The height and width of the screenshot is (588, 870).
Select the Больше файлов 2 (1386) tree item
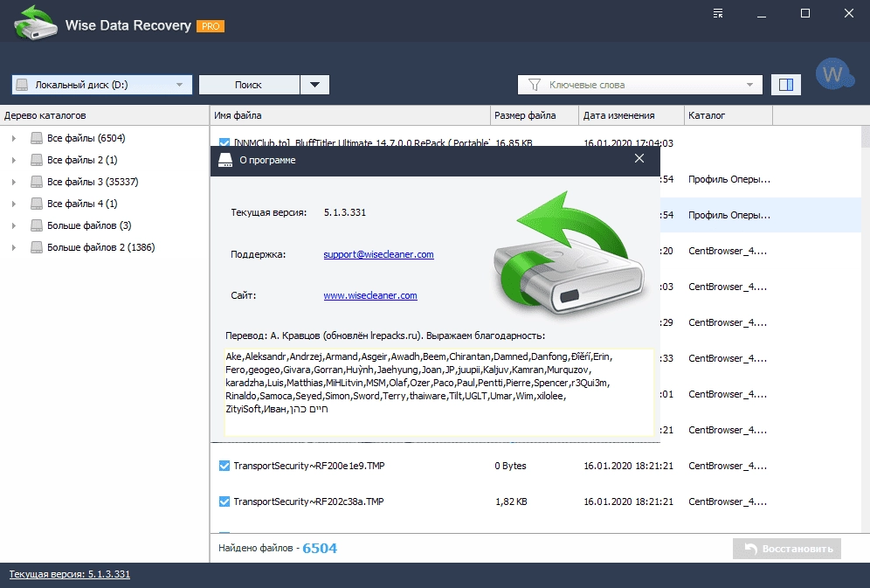point(101,247)
